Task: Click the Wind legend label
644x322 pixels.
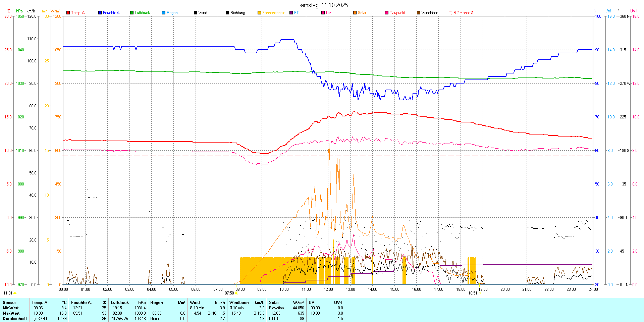Action: (x=203, y=13)
